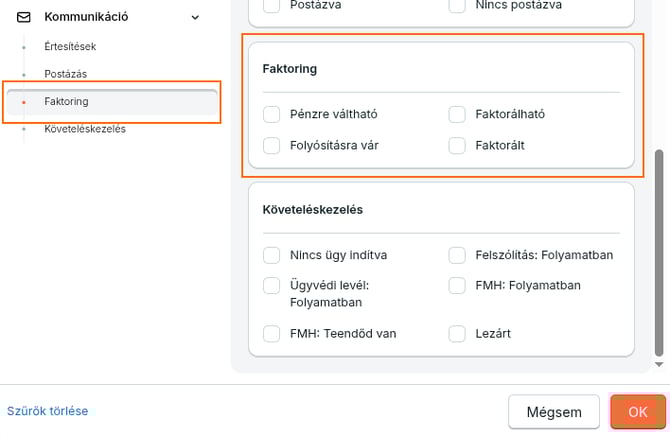
Task: Select Postázás in the sidebar
Action: coord(65,74)
